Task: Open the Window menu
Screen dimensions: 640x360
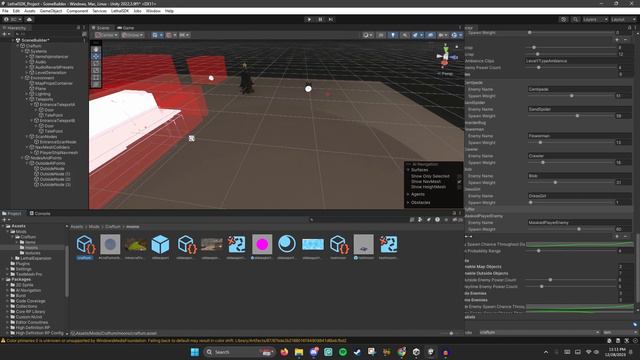Action: tap(153, 11)
